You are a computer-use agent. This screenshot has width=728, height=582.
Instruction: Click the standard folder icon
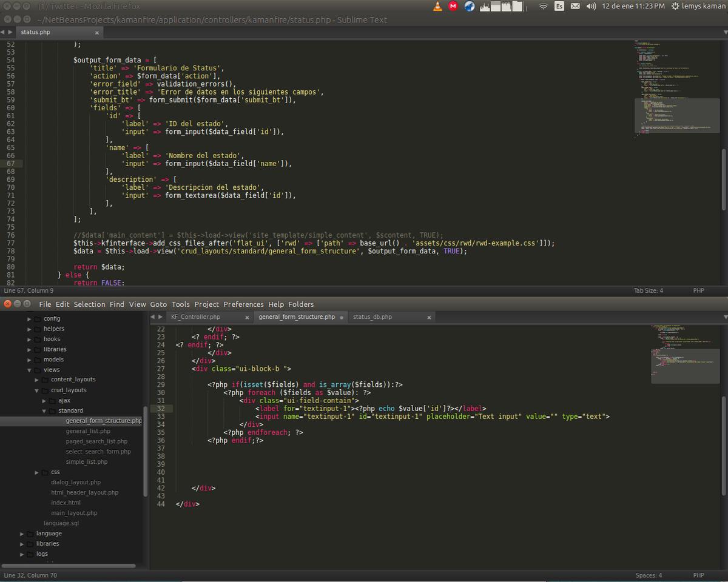(52, 411)
